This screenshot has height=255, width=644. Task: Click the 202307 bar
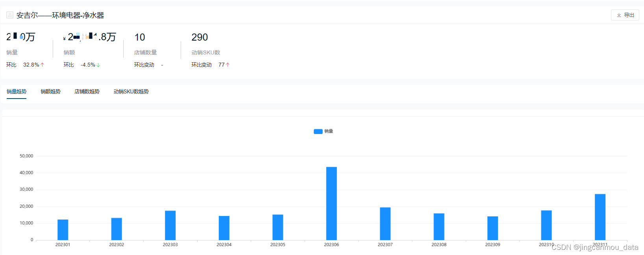[385, 224]
